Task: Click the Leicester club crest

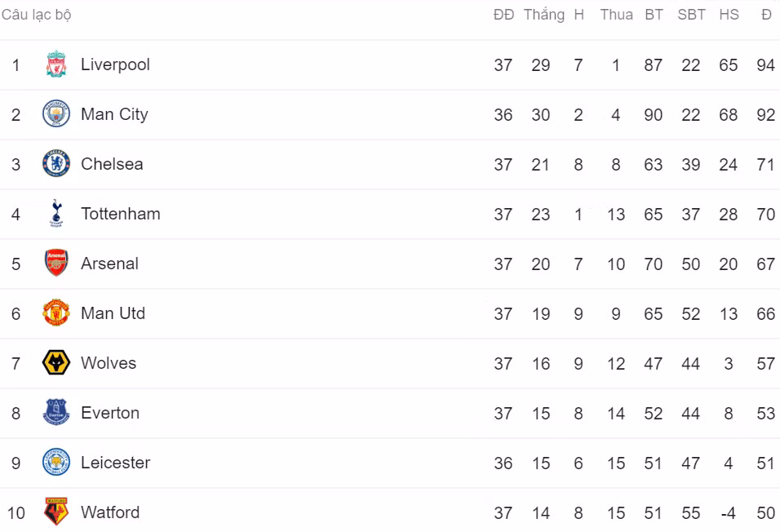Action: pos(56,463)
